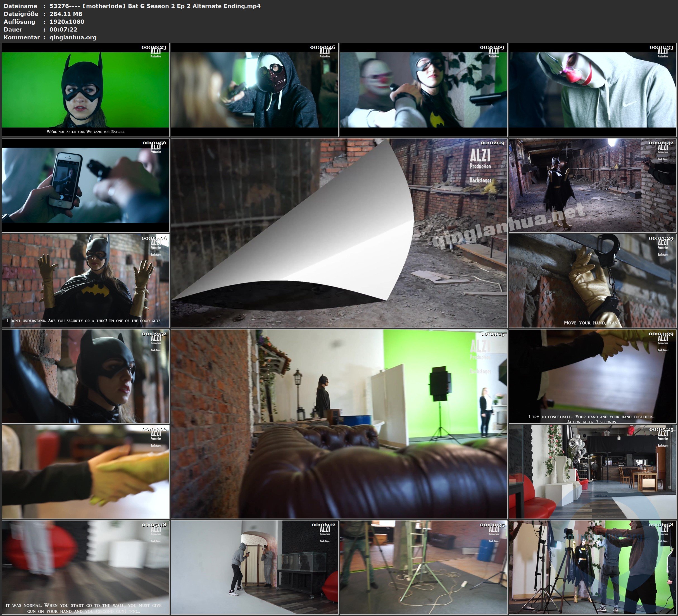Open the thumbnail timestamped 00:06:35
This screenshot has height=616, width=678.
tap(424, 567)
